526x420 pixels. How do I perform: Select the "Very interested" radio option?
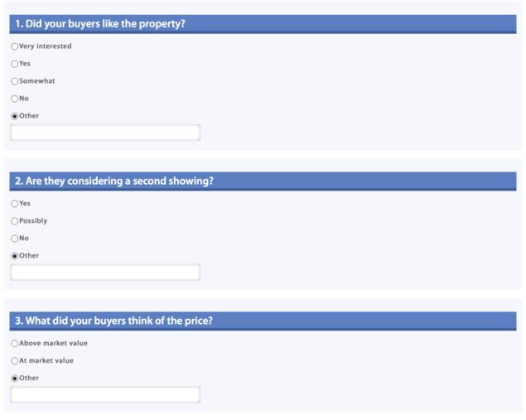click(x=14, y=46)
